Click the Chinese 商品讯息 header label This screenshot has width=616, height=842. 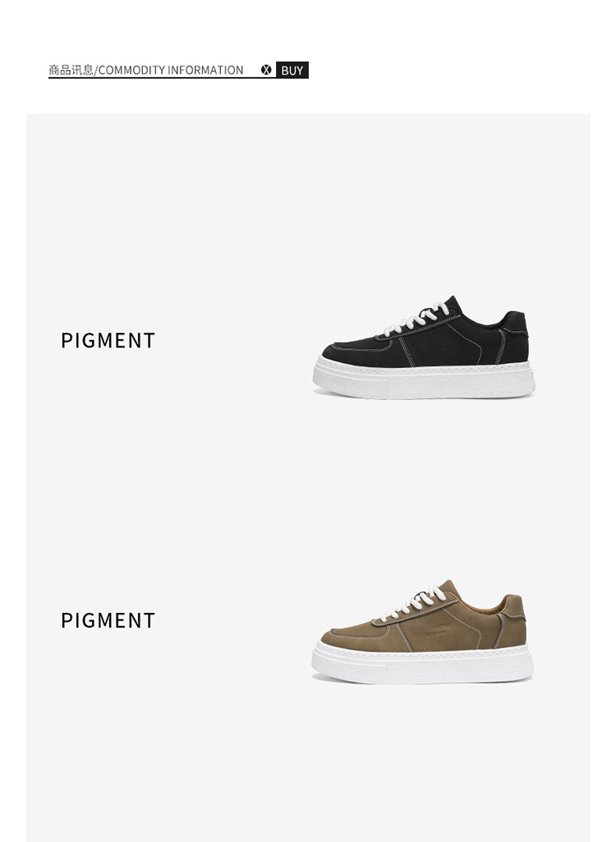71,71
